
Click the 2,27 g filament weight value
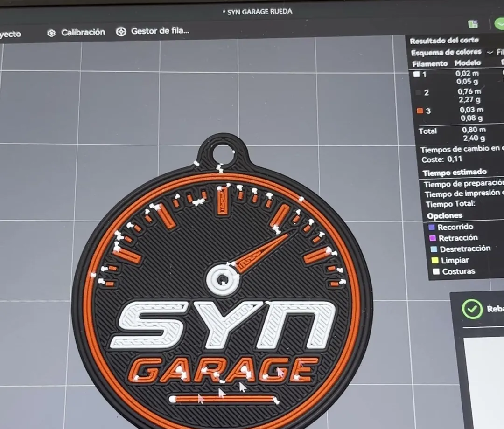(x=469, y=100)
